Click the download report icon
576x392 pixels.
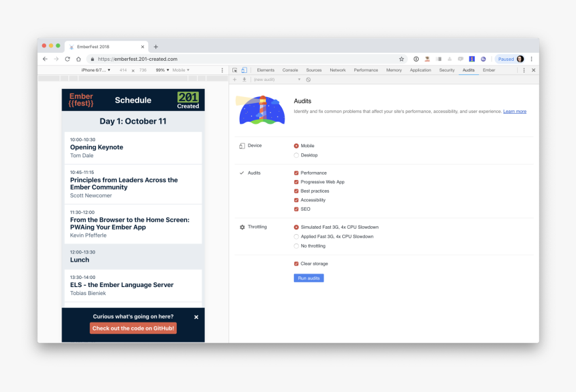pyautogui.click(x=244, y=80)
